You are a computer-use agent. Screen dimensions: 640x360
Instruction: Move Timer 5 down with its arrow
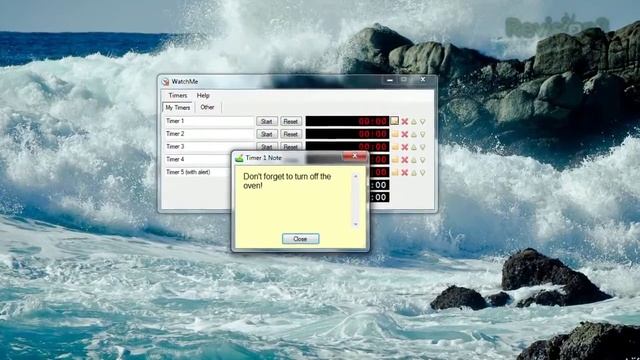(423, 173)
